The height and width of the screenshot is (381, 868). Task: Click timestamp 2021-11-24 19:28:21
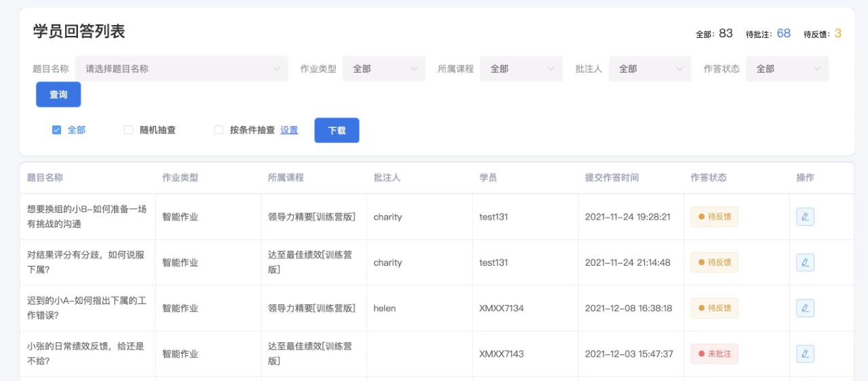pos(628,217)
